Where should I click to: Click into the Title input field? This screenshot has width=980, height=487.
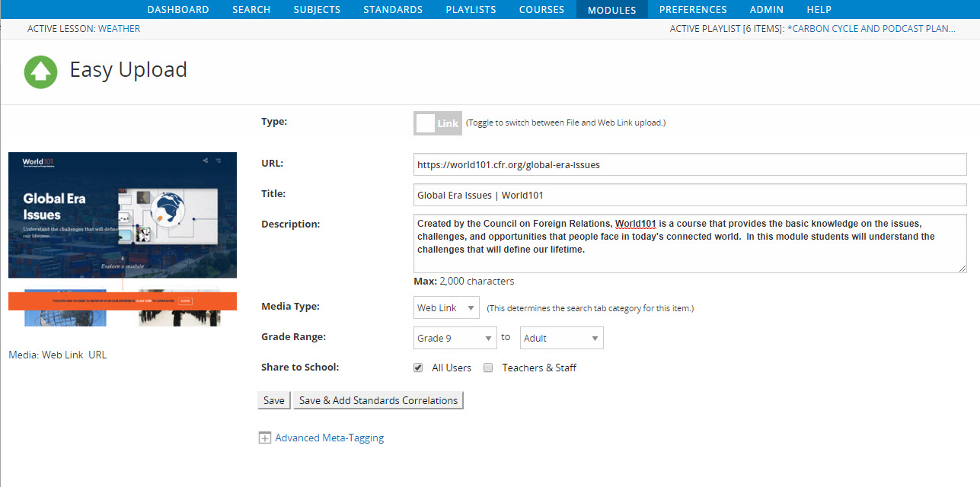click(x=690, y=195)
